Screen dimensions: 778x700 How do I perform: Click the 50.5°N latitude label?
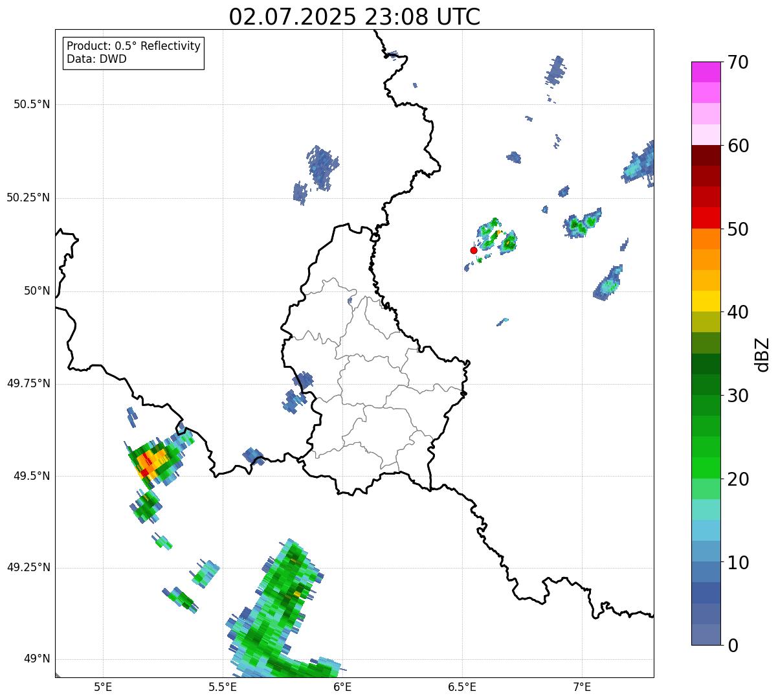(x=32, y=104)
